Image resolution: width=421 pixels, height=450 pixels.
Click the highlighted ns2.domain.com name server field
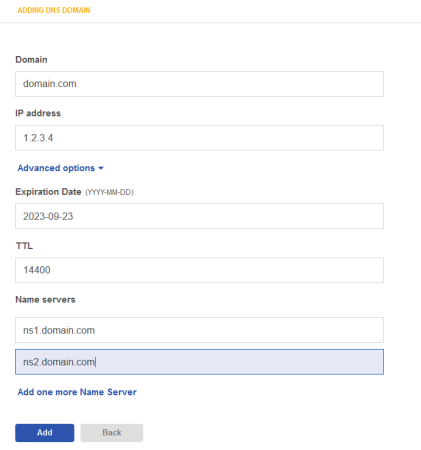pyautogui.click(x=199, y=362)
